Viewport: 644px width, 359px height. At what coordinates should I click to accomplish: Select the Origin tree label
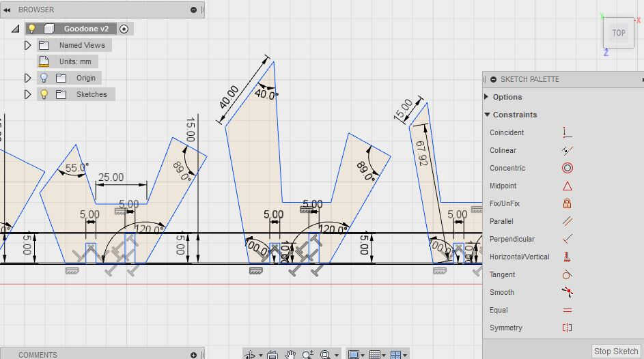pyautogui.click(x=86, y=78)
